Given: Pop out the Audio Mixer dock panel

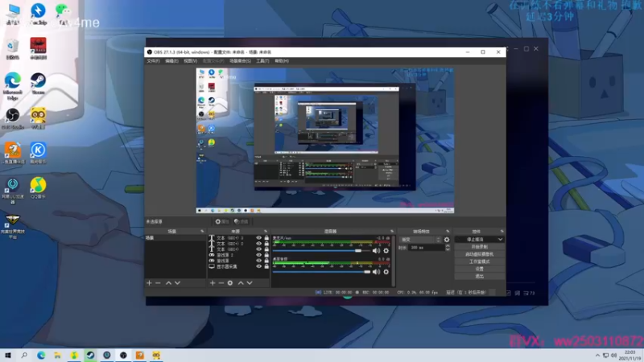Looking at the screenshot, I should tap(392, 232).
